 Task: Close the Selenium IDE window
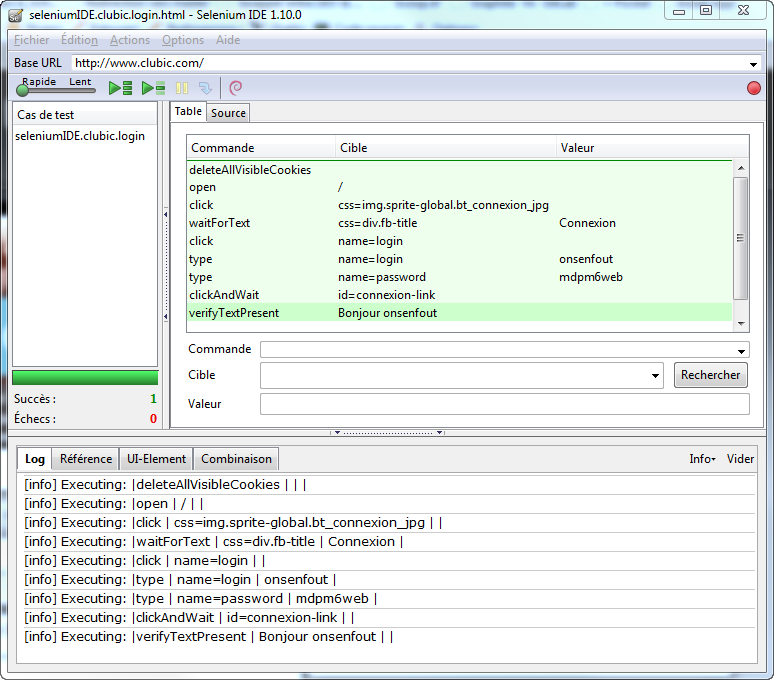(x=743, y=11)
